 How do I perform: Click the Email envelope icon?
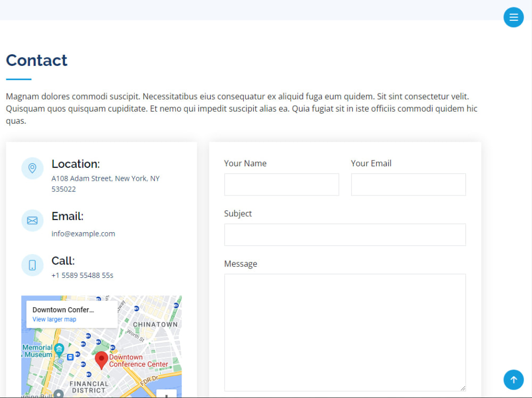(32, 221)
